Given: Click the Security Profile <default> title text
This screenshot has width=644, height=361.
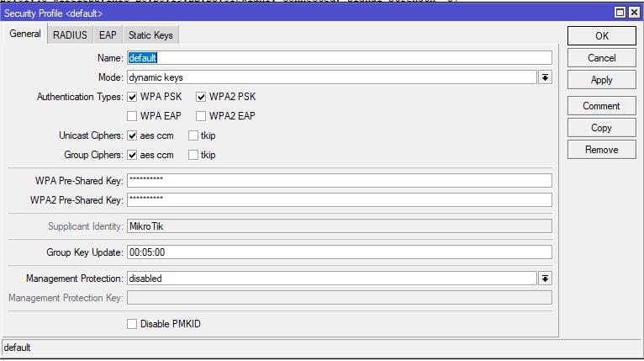Looking at the screenshot, I should tap(54, 13).
